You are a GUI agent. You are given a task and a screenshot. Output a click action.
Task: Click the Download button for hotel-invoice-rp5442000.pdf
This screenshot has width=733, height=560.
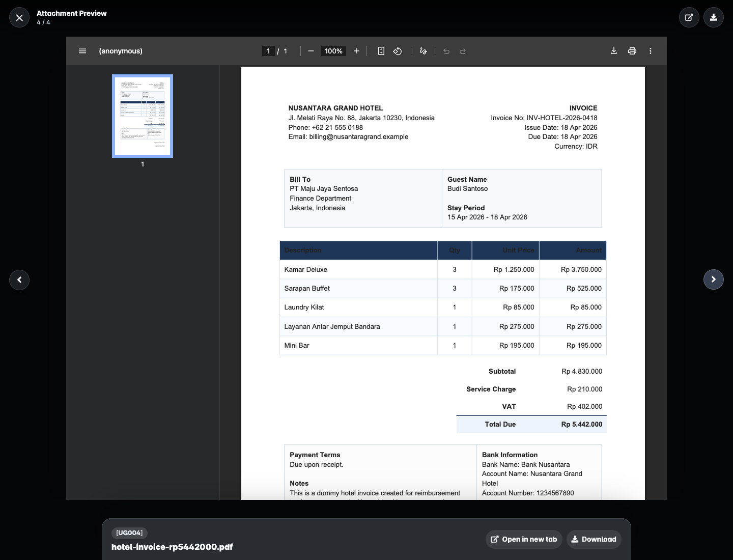coord(594,539)
